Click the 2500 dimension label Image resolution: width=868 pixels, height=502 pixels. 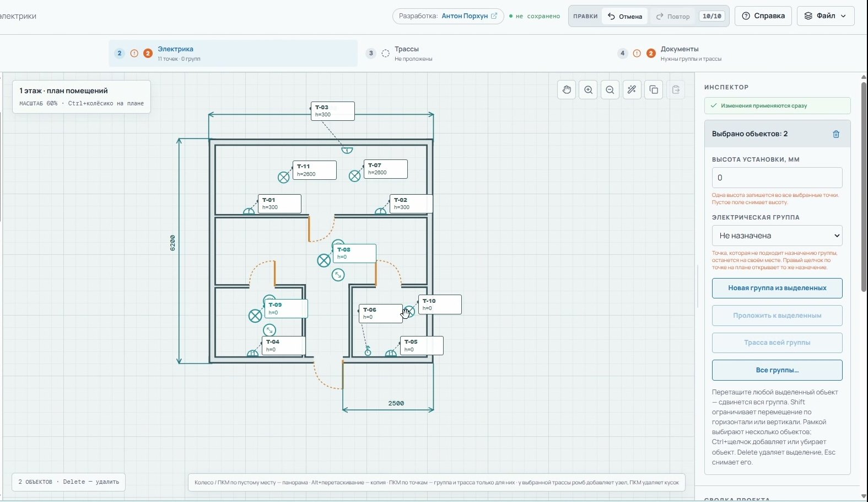click(396, 403)
